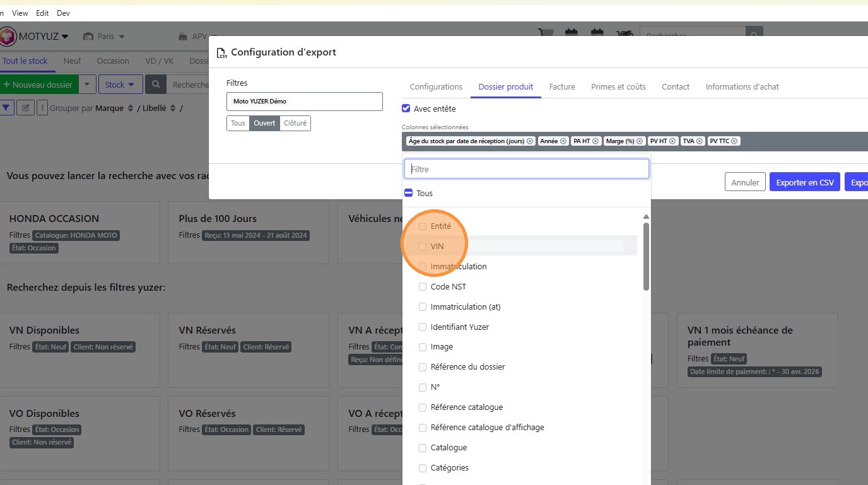Remove the Âge du stock column chip

pos(530,141)
